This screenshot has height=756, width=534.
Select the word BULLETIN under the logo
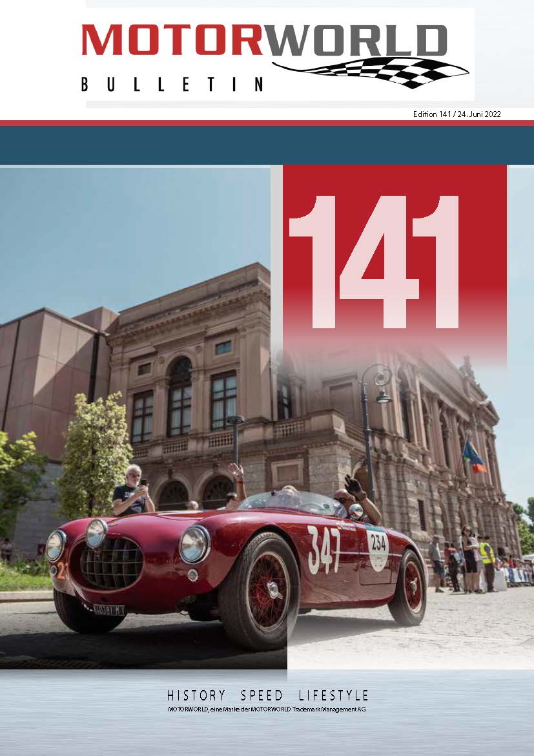[172, 85]
